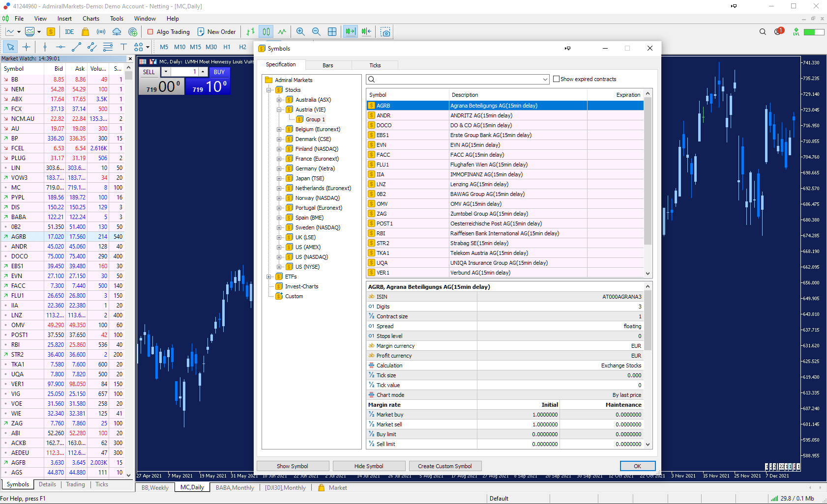Switch chart to line chart style
Image resolution: width=827 pixels, height=504 pixels.
point(282,32)
